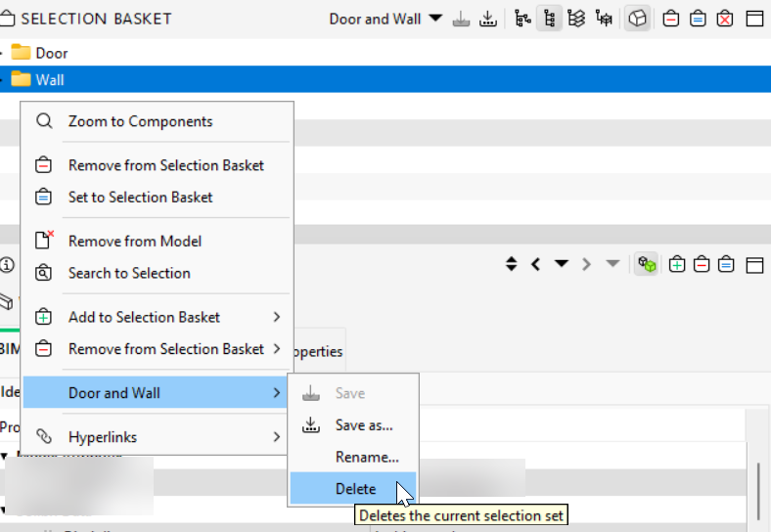Viewport: 771px width, 532px height.
Task: Switch to the first hierarchy tree view icon
Action: click(x=522, y=20)
